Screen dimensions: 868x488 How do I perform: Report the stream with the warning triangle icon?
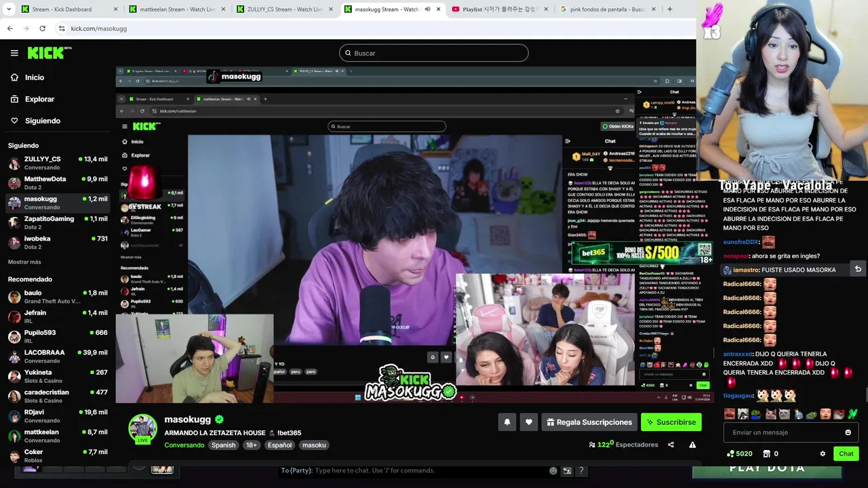pyautogui.click(x=692, y=445)
